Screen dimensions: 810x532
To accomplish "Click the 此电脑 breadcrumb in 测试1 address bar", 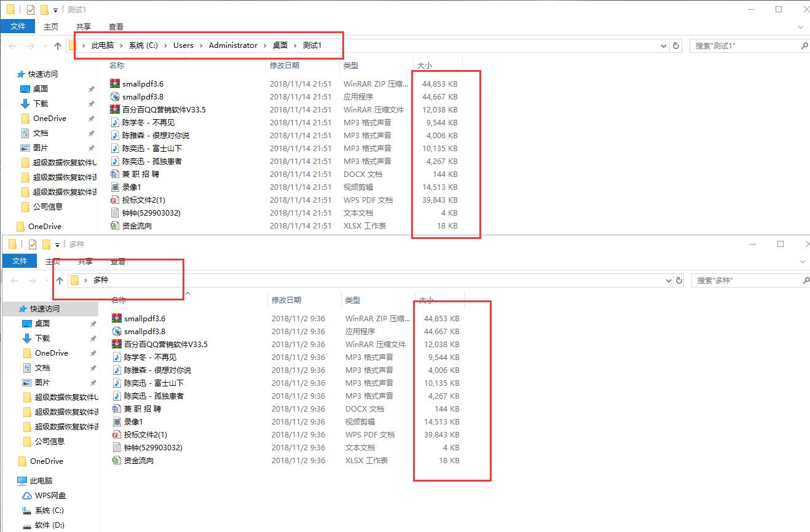I will click(x=103, y=45).
